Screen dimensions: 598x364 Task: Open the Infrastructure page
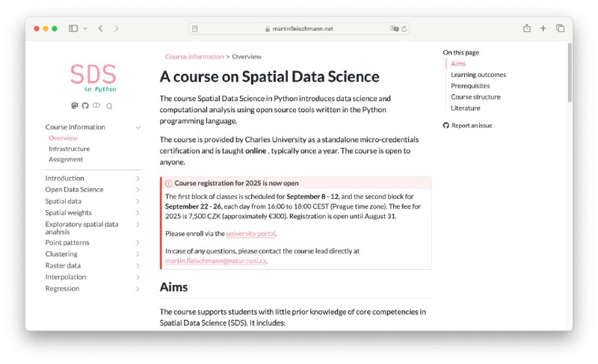[x=69, y=149]
